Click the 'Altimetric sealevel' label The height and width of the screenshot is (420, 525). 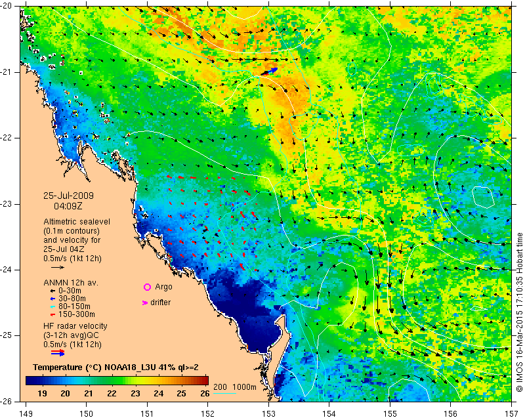tap(77, 222)
